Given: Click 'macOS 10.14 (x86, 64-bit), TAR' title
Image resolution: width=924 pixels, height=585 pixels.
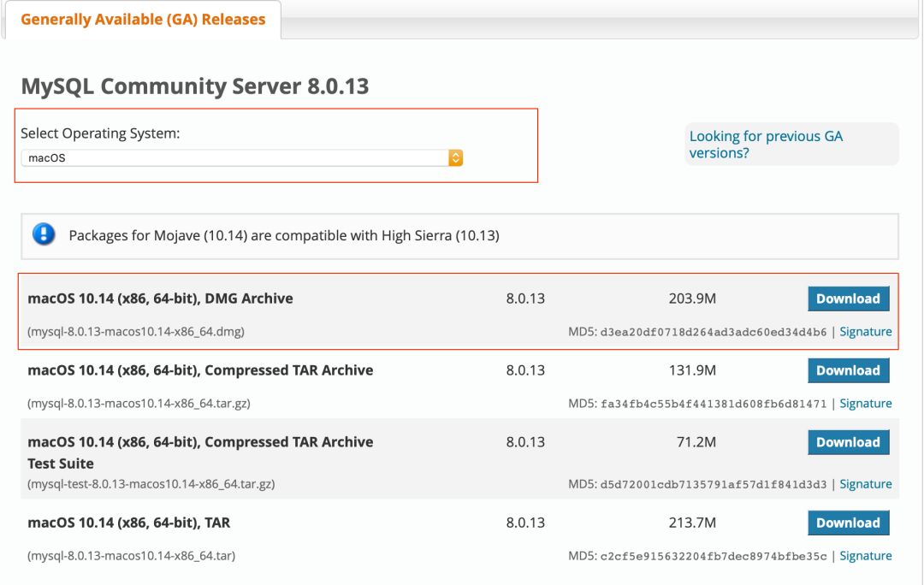Looking at the screenshot, I should [129, 523].
